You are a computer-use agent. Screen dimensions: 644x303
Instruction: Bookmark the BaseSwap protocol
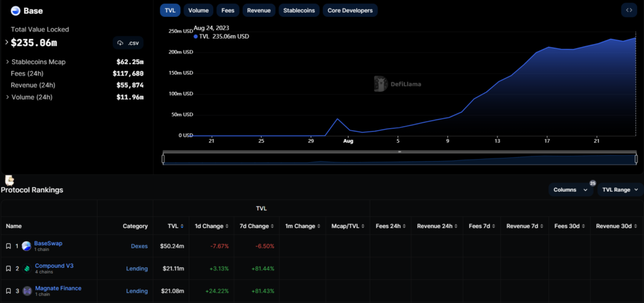click(8, 246)
